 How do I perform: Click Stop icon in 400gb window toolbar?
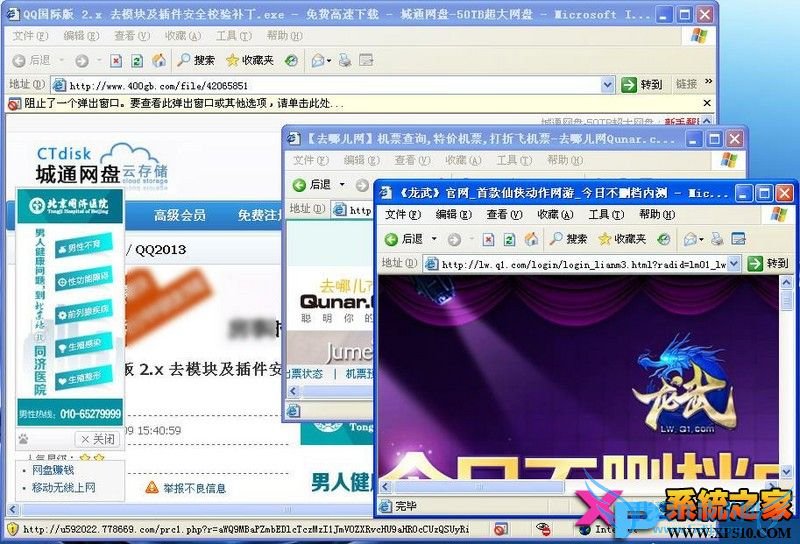pyautogui.click(x=116, y=61)
